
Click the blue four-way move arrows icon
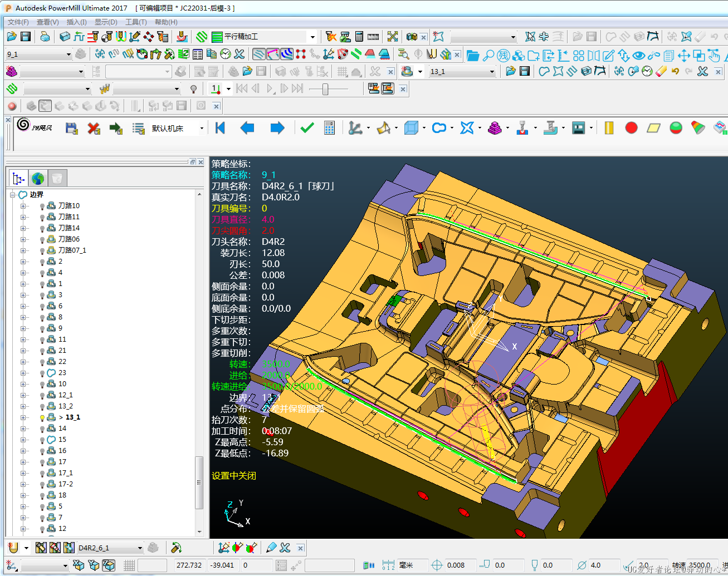point(683,56)
